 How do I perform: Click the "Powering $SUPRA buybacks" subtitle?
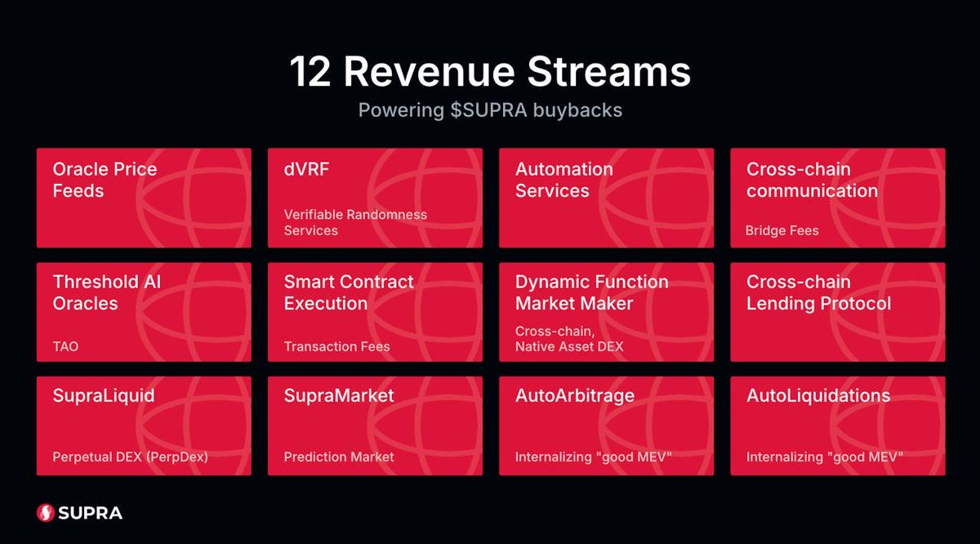tap(490, 110)
